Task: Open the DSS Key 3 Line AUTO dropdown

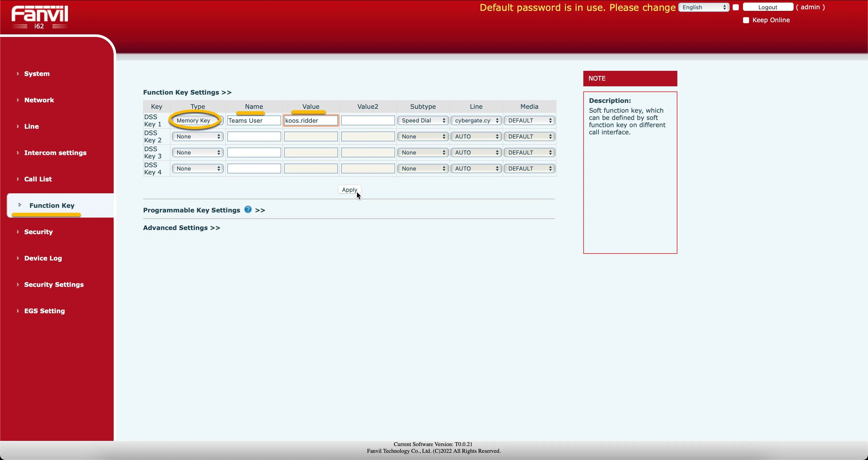Action: pos(476,152)
